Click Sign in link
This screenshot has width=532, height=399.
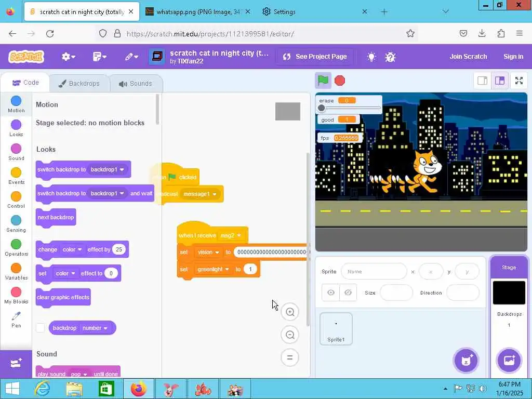tap(513, 57)
